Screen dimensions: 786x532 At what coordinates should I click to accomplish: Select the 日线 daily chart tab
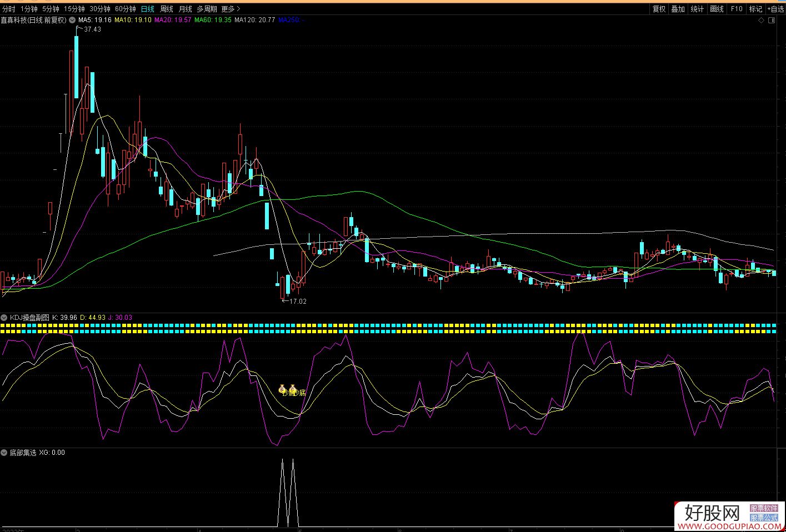click(x=147, y=9)
